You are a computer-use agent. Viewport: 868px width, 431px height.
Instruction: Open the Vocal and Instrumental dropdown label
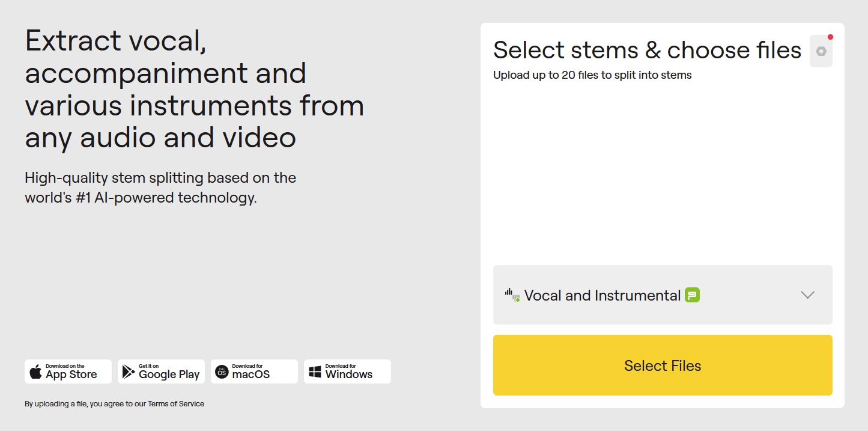[x=602, y=296]
